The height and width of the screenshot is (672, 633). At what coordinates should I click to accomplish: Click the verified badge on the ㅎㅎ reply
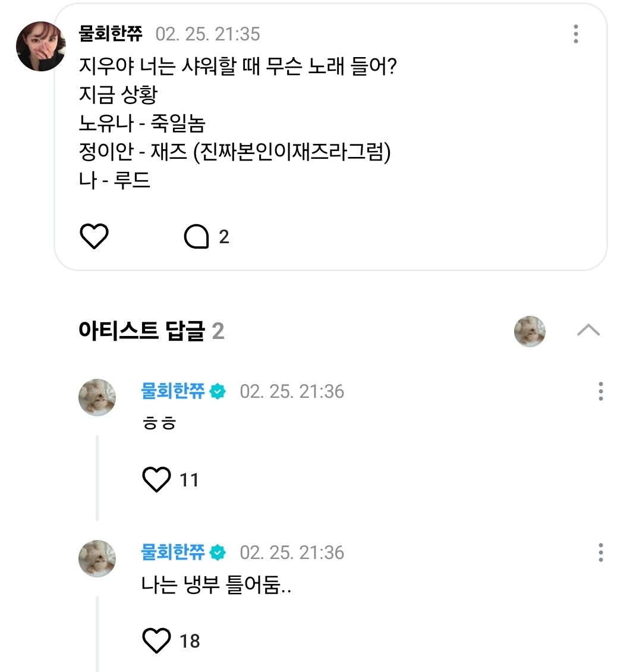(x=218, y=391)
